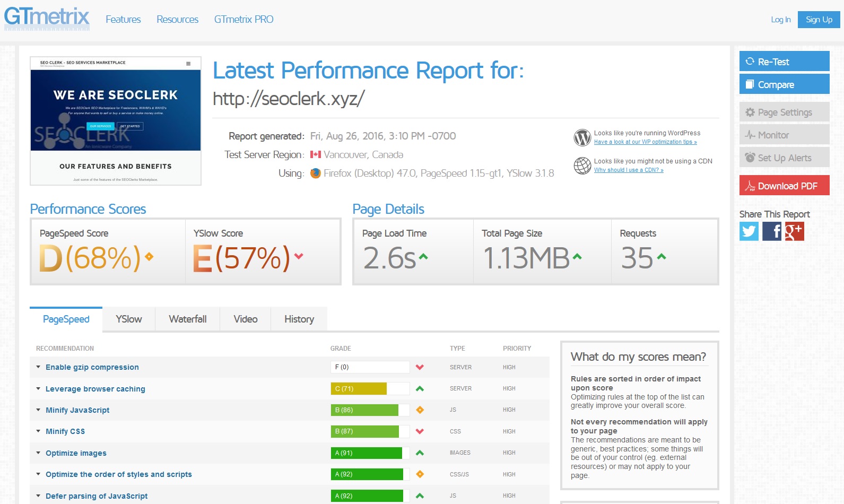Click the Google Plus share icon

(794, 231)
